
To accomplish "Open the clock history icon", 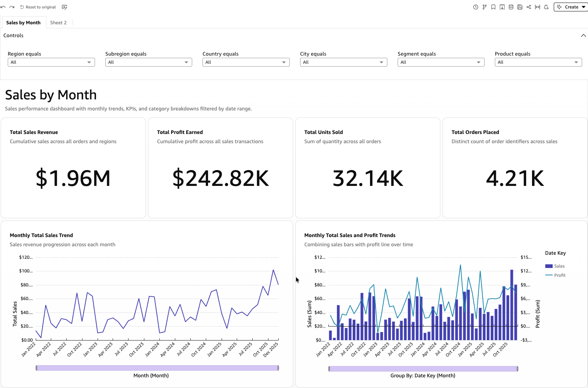I will pyautogui.click(x=476, y=7).
